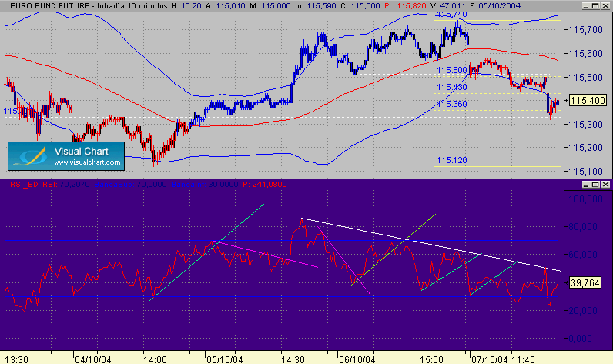This screenshot has height=364, width=613.
Task: Click 115,200 on price axis
Action: pos(585,148)
